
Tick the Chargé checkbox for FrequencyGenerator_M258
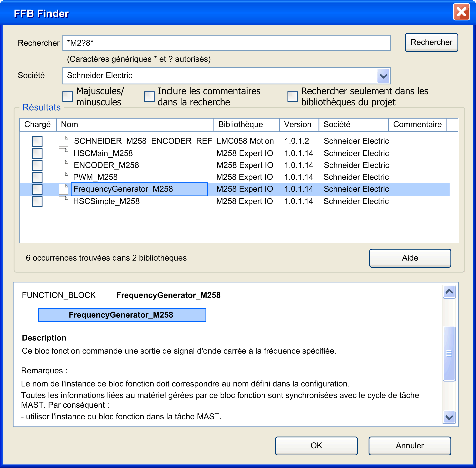coord(37,189)
